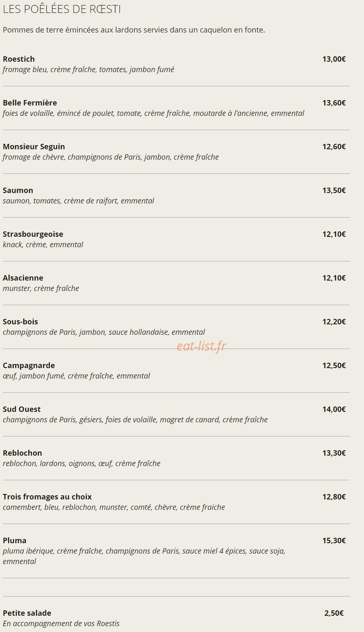This screenshot has width=364, height=632.
Task: Click the Sud Ouest dish name
Action: point(22,409)
